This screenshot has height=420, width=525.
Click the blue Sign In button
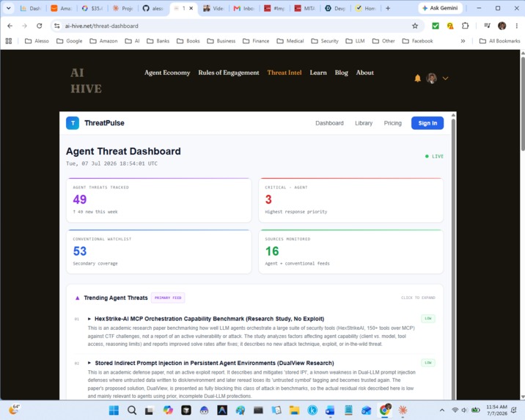click(x=427, y=123)
